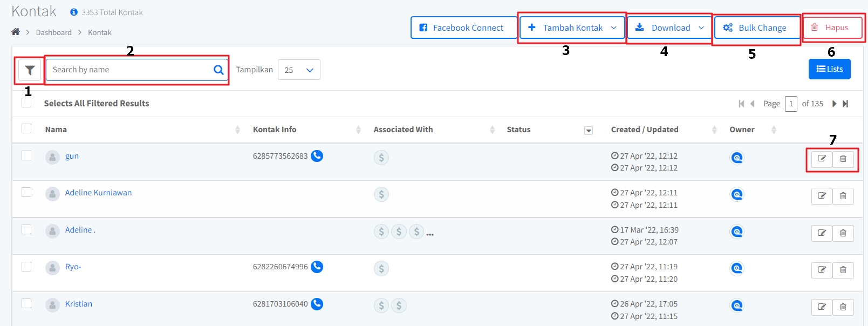
Task: Open Kontak in the breadcrumb
Action: (x=100, y=32)
